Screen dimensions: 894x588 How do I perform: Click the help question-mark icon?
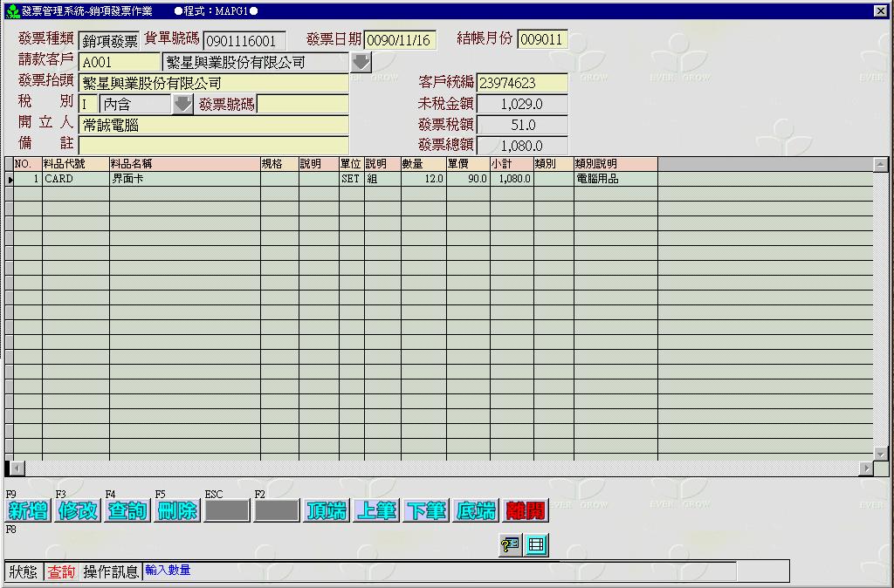[x=510, y=545]
